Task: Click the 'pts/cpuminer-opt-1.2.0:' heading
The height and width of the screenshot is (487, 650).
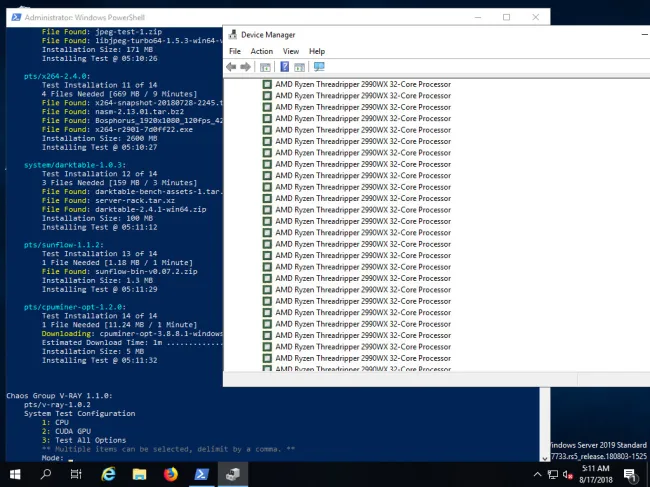Action: coord(75,307)
